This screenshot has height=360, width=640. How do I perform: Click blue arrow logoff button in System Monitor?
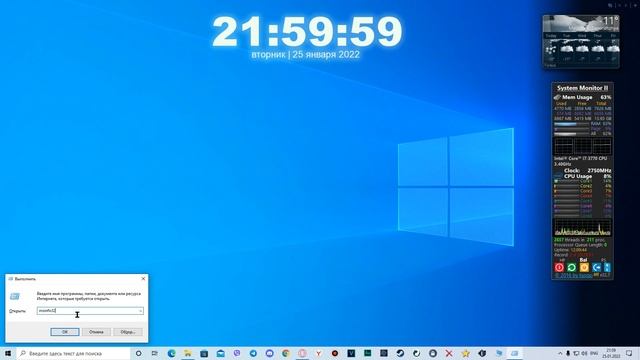click(596, 267)
